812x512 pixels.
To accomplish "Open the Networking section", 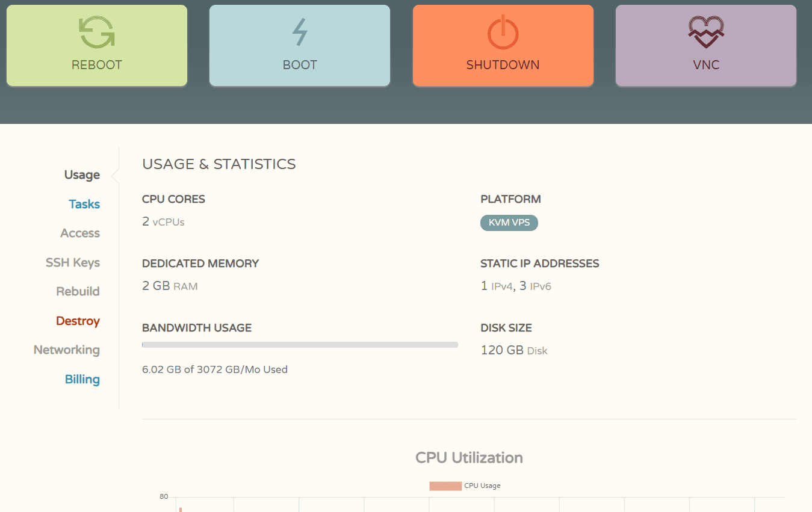I will pyautogui.click(x=67, y=350).
